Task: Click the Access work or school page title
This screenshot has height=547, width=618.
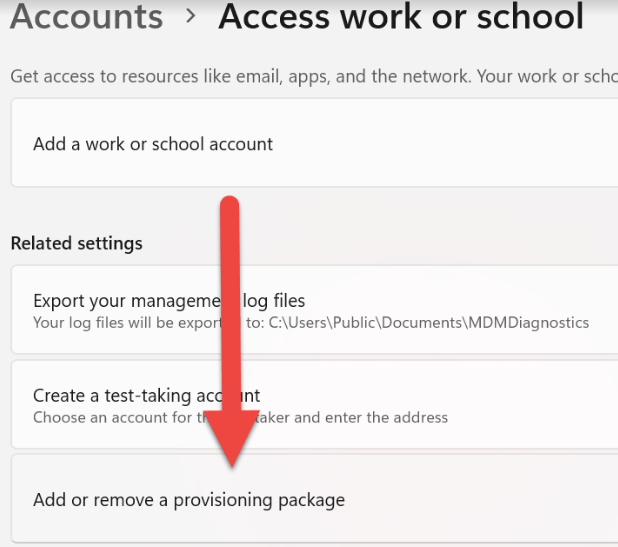Action: (400, 17)
